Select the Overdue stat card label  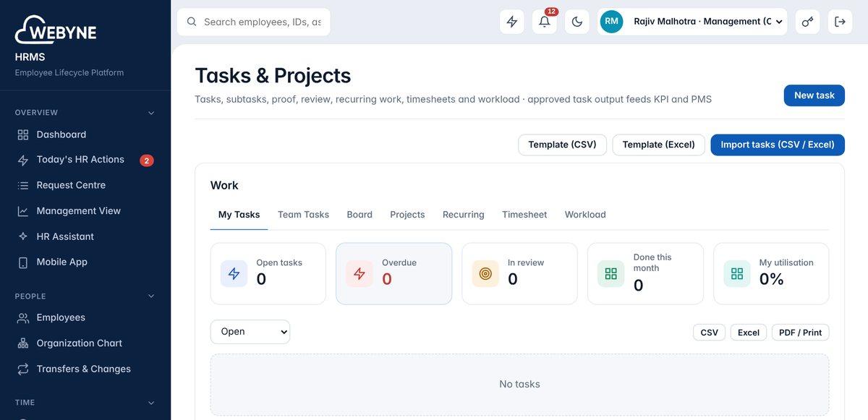click(399, 262)
